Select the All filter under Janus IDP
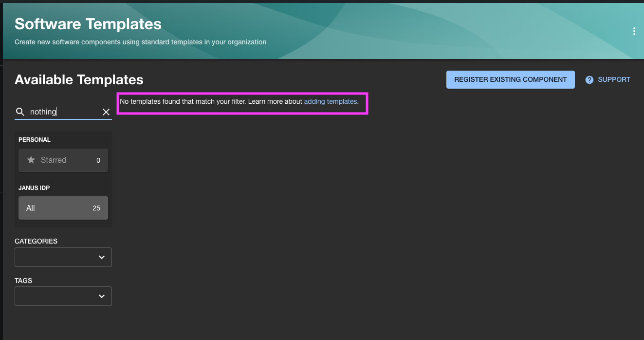The image size is (644, 340). click(x=63, y=208)
